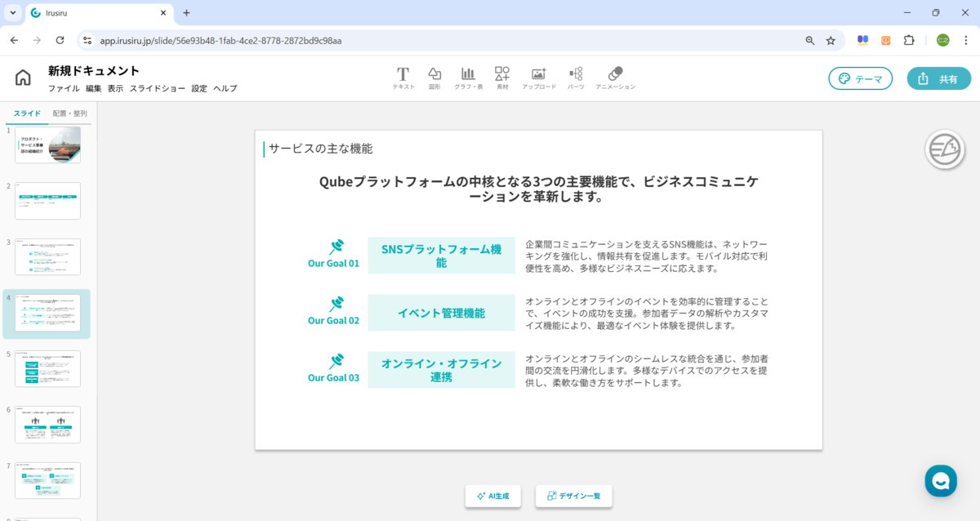The width and height of the screenshot is (980, 521).
Task: Open the パーツ parts tool
Action: (x=576, y=78)
